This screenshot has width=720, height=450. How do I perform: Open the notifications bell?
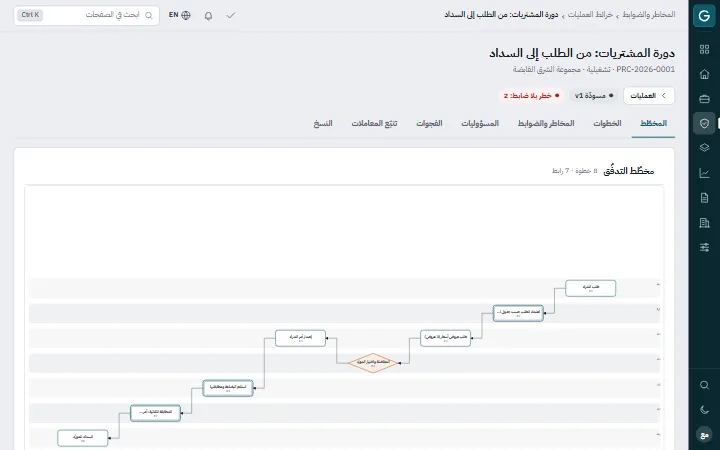coord(208,16)
